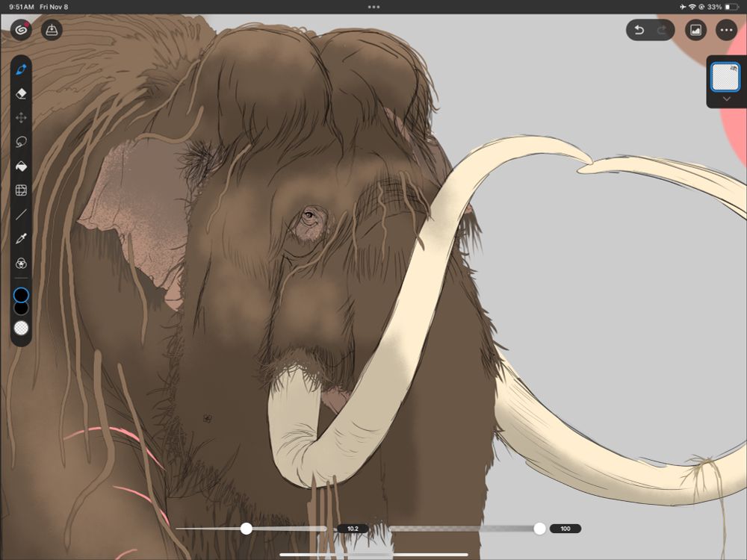Pick the primary black color swatch
Screen dimensions: 747x560
click(21, 295)
